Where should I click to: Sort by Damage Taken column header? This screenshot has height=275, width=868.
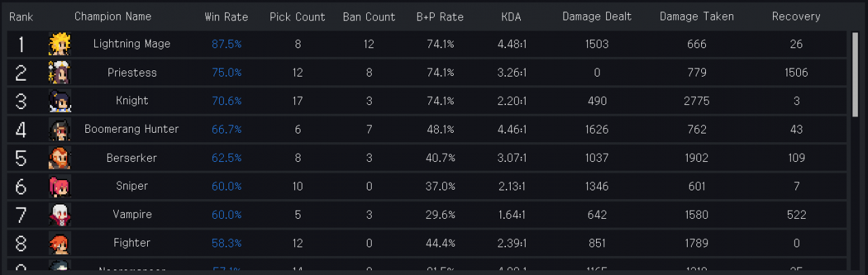(696, 17)
